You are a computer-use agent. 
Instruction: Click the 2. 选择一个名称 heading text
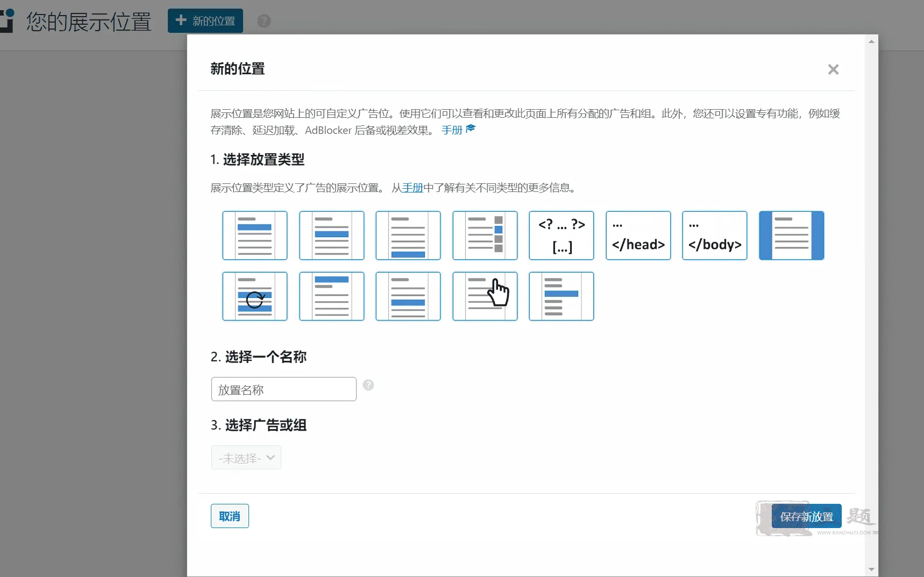pos(259,357)
